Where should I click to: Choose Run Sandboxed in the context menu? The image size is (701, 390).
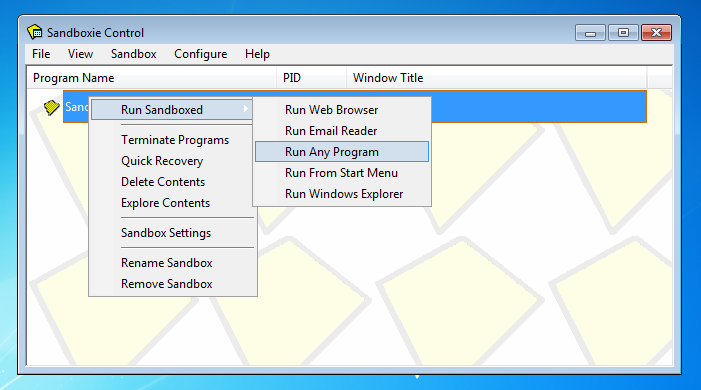172,110
